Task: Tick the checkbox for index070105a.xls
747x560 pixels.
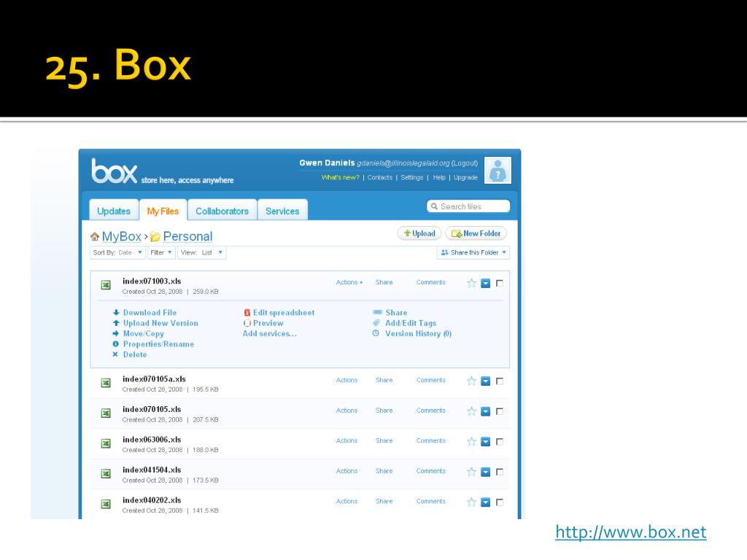Action: coord(499,381)
